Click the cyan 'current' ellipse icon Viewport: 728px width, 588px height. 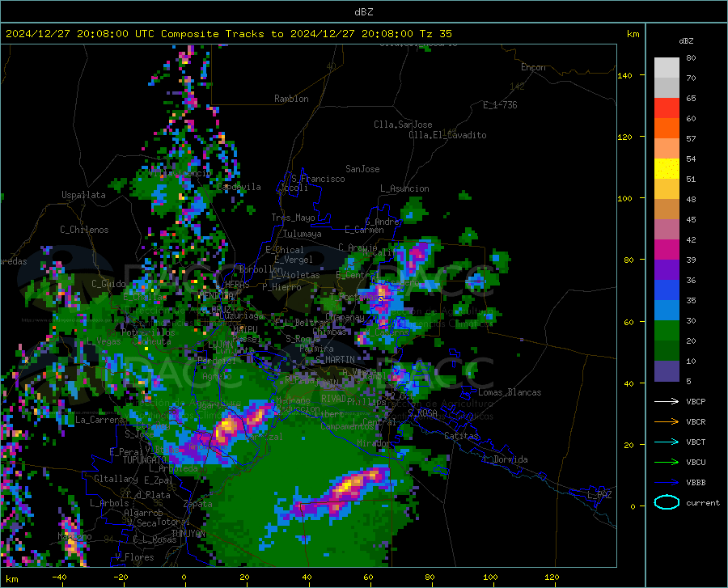[667, 502]
